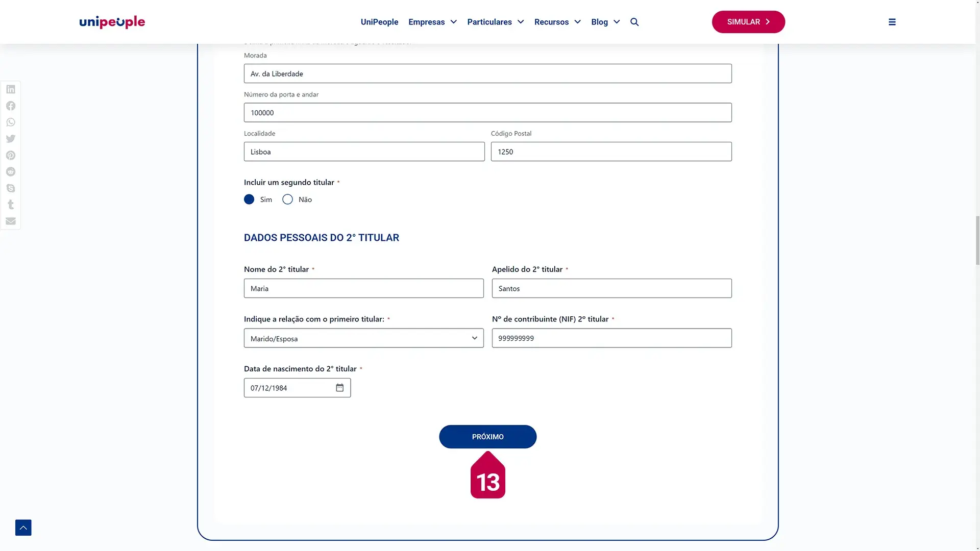The height and width of the screenshot is (551, 980).
Task: Share page on LinkedIn sidebar icon
Action: click(11, 89)
